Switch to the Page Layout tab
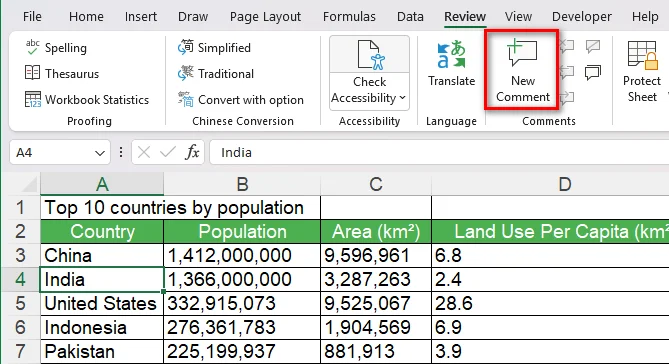This screenshot has width=669, height=364. (265, 17)
